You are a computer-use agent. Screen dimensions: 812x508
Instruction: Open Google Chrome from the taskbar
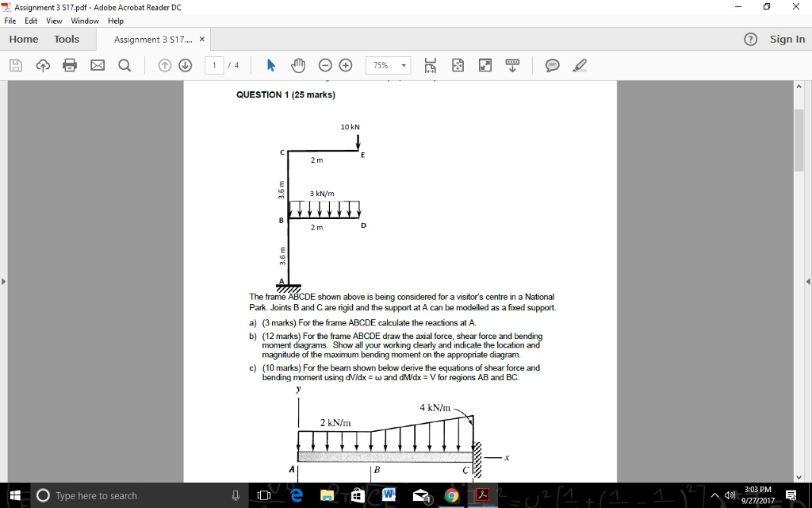[452, 495]
